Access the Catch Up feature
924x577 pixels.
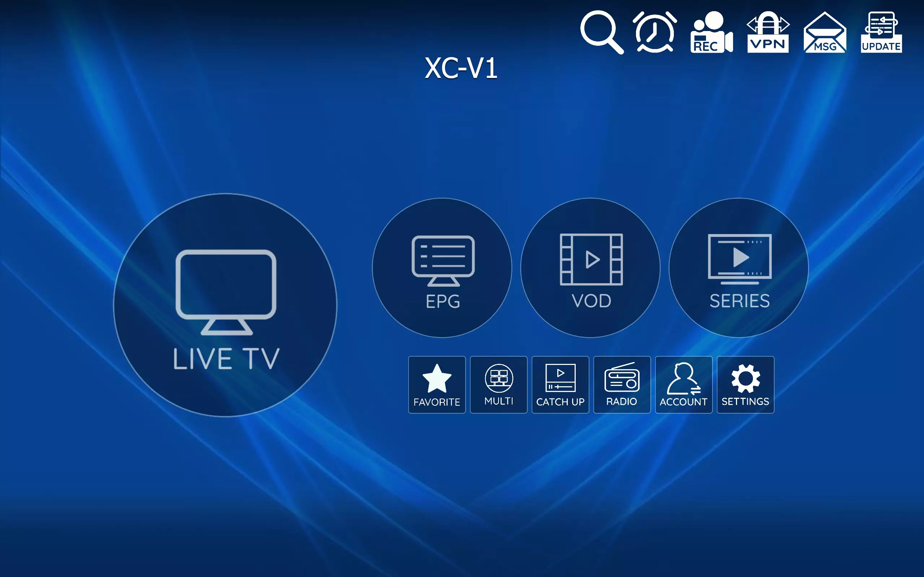click(x=560, y=384)
